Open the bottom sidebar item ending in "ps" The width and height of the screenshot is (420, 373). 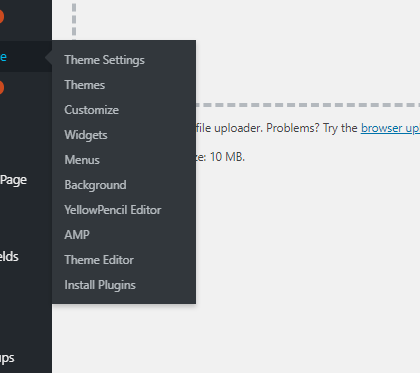pyautogui.click(x=7, y=358)
